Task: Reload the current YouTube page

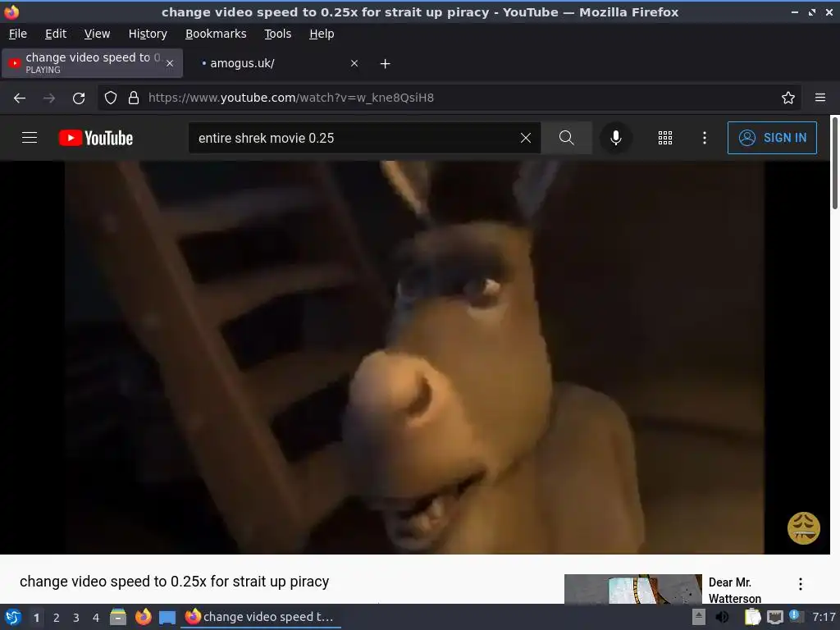Action: pyautogui.click(x=79, y=98)
